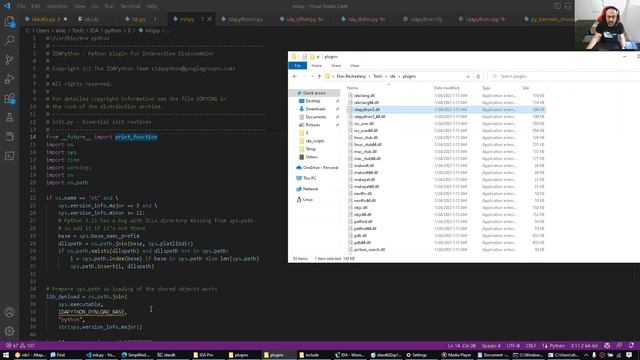The image size is (640, 360).
Task: Open the Testing flask view
Action: [x=9, y=118]
